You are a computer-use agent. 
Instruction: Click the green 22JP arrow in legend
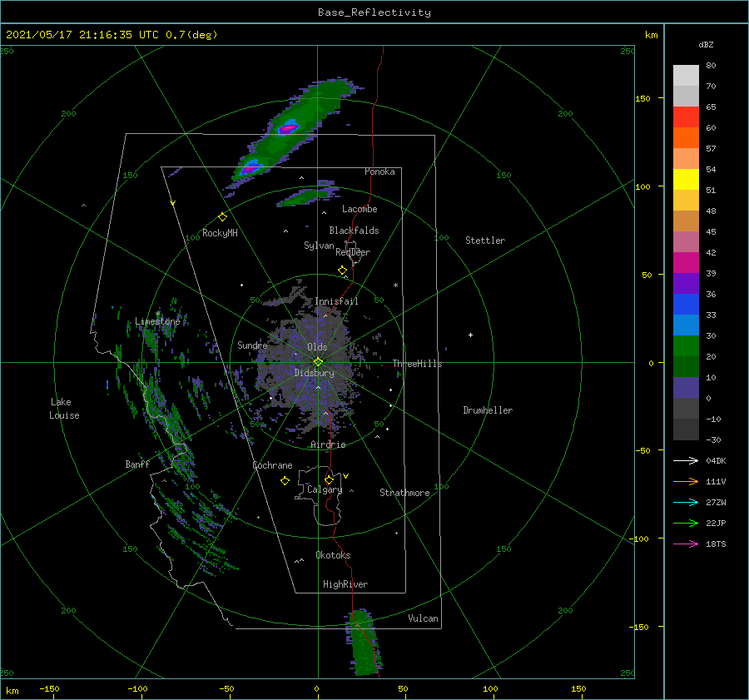686,524
